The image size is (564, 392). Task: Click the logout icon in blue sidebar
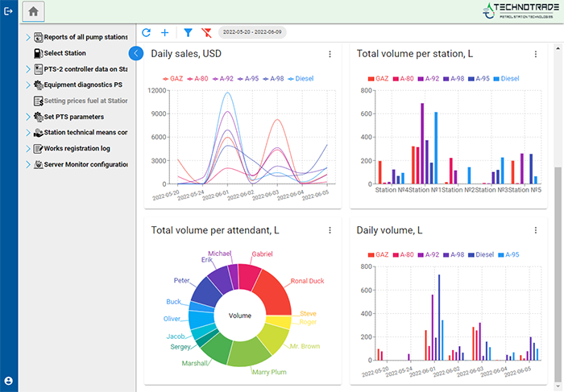coord(9,11)
